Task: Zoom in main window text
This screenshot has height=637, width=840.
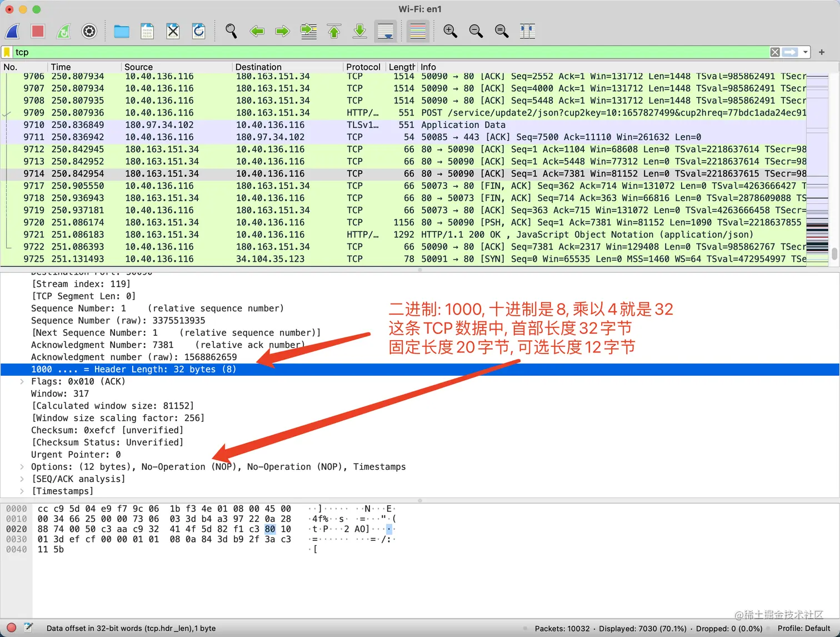Action: pyautogui.click(x=450, y=31)
